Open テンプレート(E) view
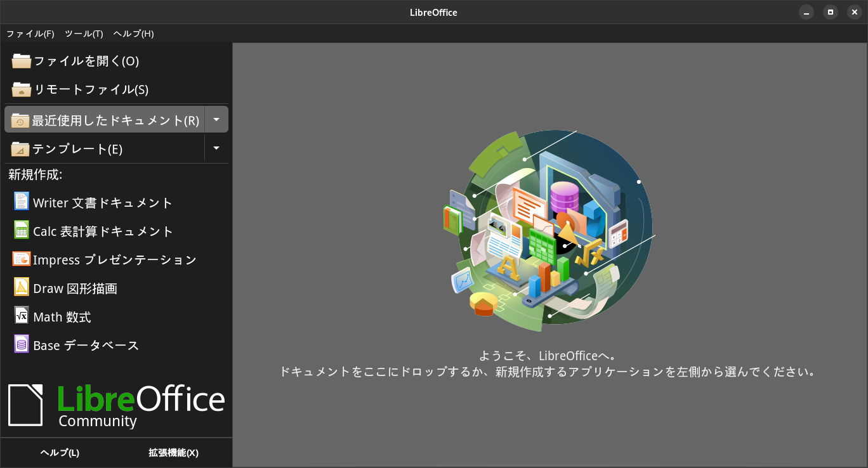Image resolution: width=868 pixels, height=468 pixels. (77, 149)
